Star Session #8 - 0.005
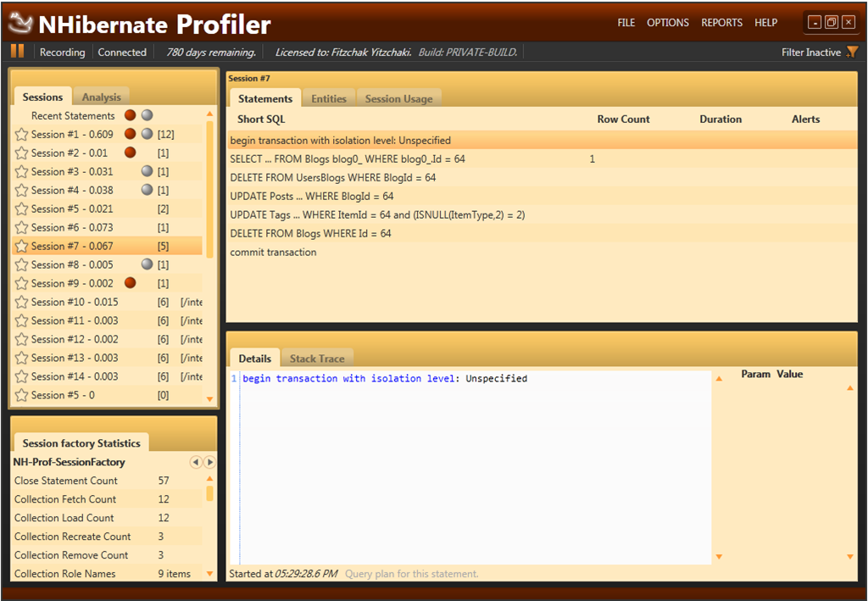Screen dimensions: 868x601 pos(21,264)
